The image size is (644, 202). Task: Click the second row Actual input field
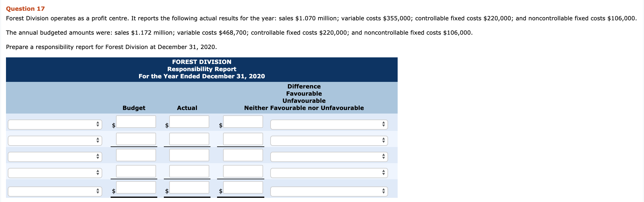click(189, 139)
